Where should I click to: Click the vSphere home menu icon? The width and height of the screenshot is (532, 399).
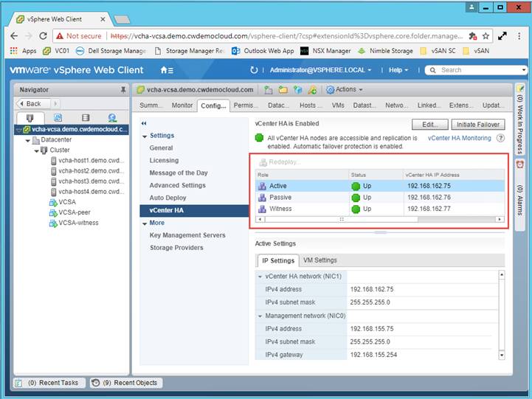coord(167,70)
